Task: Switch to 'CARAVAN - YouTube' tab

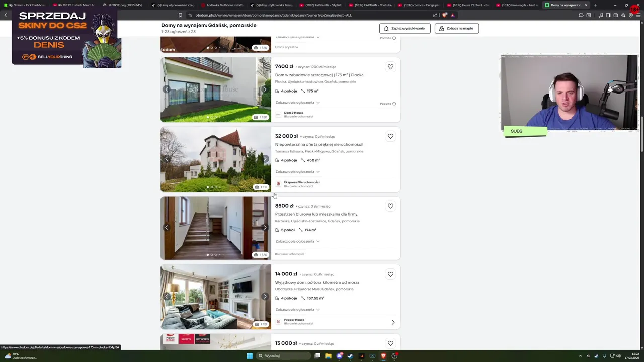Action: pos(371,5)
